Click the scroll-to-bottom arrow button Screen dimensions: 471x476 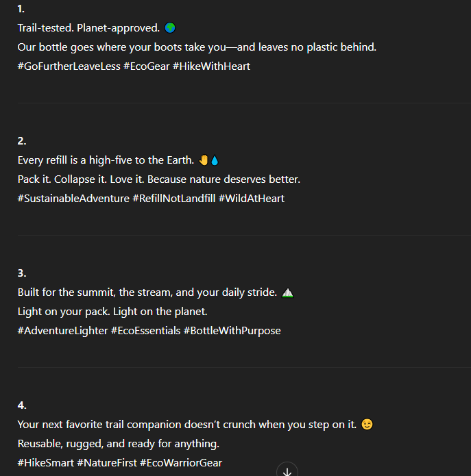tap(287, 470)
